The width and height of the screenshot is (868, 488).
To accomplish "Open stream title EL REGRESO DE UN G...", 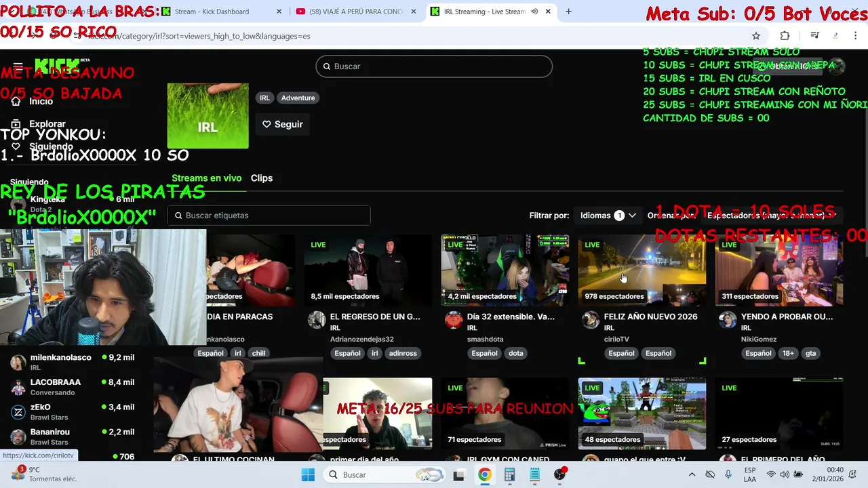I will pos(375,317).
